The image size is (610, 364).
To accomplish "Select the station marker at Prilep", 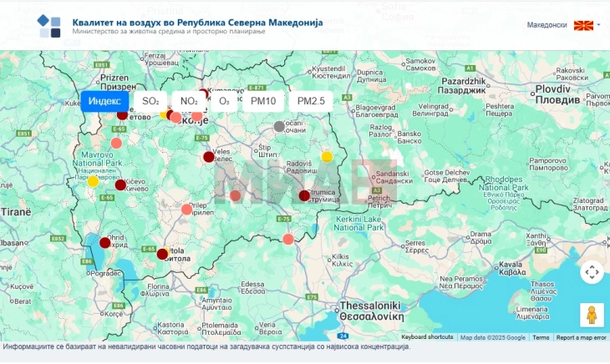I will [186, 209].
